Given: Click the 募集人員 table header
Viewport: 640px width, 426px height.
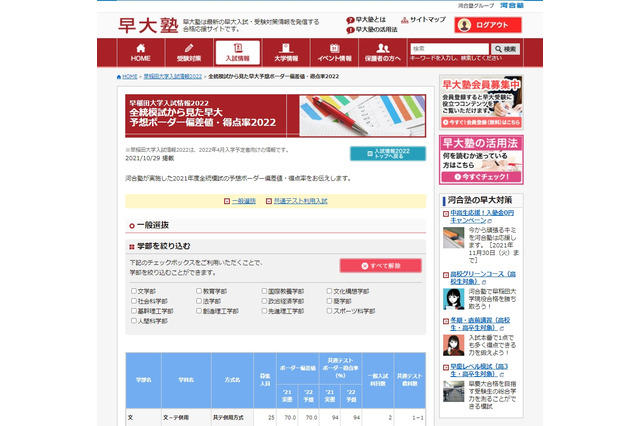Looking at the screenshot, I should coord(265,380).
